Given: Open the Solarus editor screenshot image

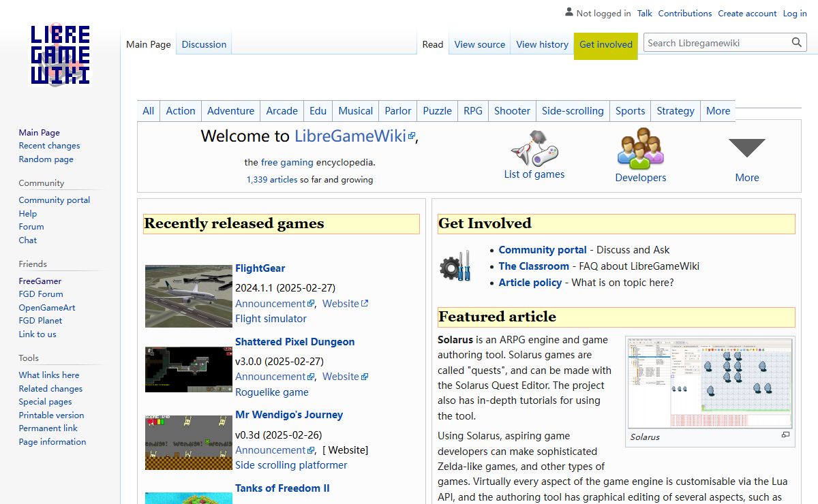Looking at the screenshot, I should point(710,382).
